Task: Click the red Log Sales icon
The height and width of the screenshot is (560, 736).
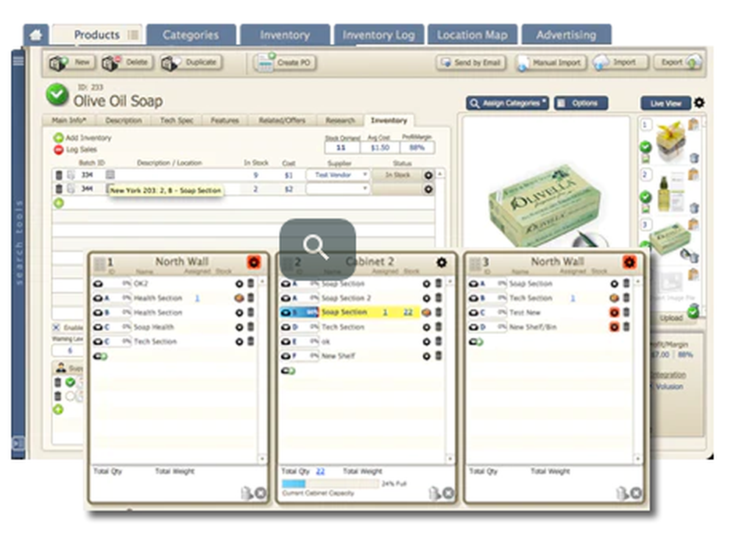Action: click(58, 149)
